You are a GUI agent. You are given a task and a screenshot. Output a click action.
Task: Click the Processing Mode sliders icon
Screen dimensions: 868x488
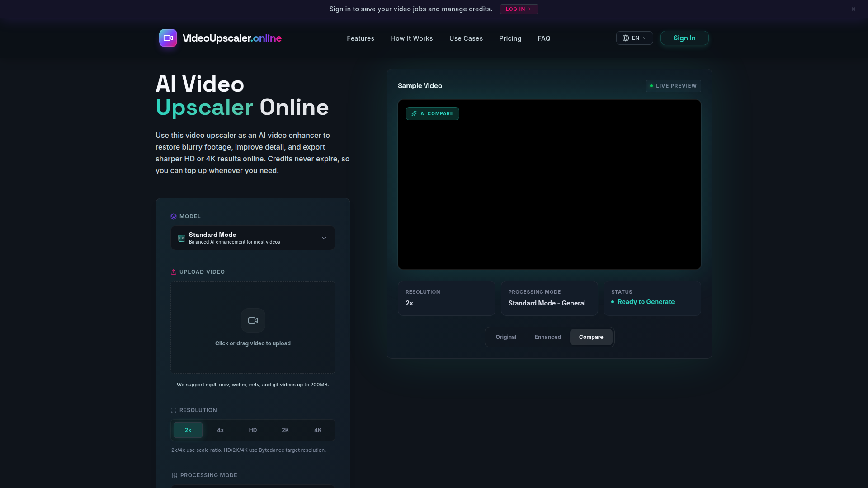[175, 475]
